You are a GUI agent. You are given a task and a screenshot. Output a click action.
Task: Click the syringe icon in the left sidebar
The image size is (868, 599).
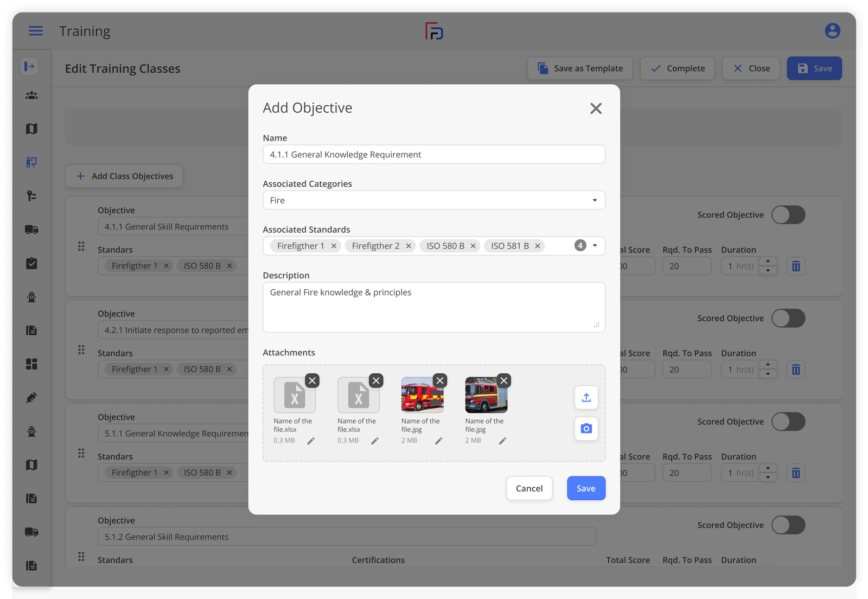[31, 397]
